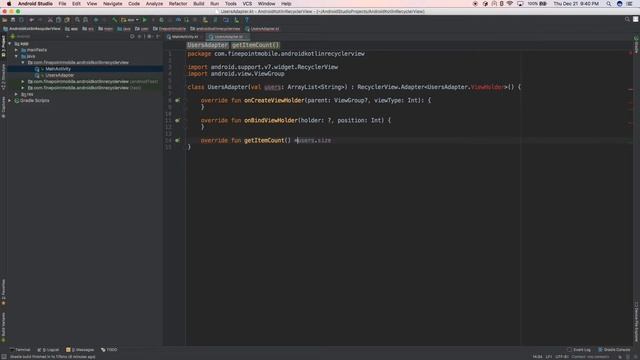This screenshot has width=640, height=360.
Task: Open the Analyze menu
Action: 154,4
